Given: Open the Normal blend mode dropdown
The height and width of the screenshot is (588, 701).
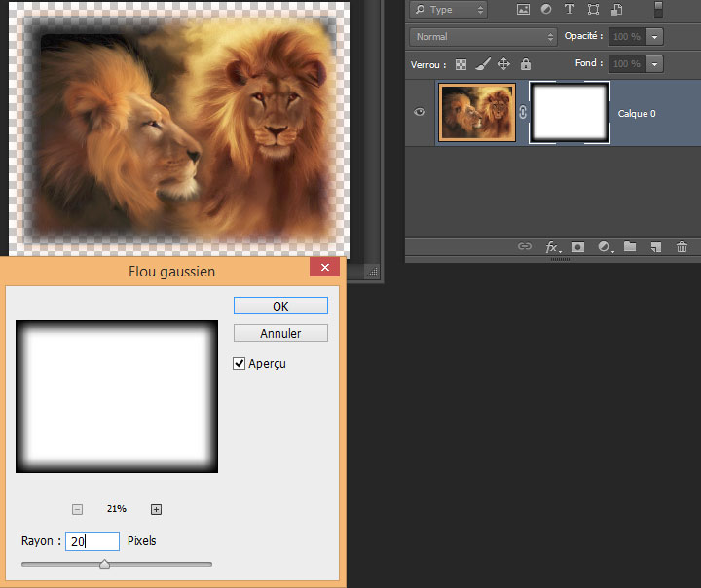Looking at the screenshot, I should (x=483, y=37).
